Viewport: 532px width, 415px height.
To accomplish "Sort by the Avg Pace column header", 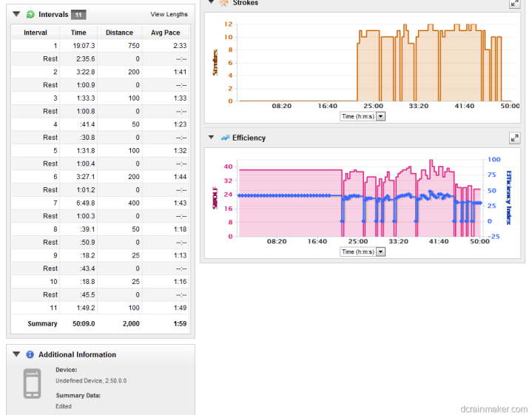I will click(x=166, y=33).
